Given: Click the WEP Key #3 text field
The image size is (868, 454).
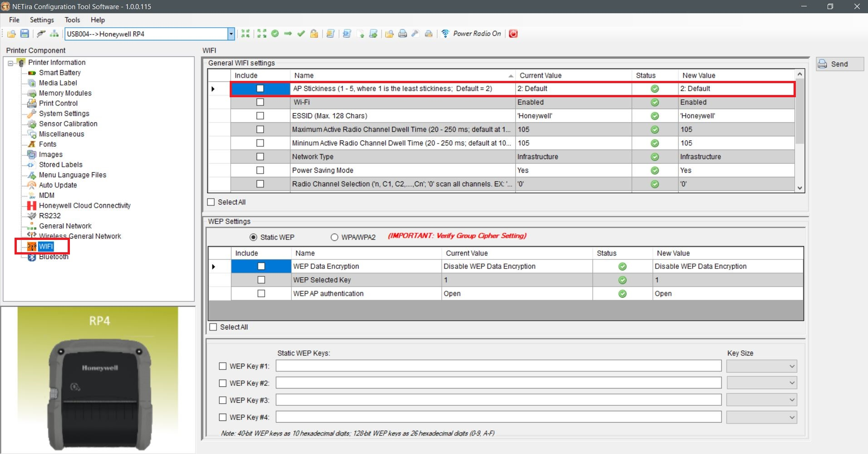Looking at the screenshot, I should pos(498,400).
